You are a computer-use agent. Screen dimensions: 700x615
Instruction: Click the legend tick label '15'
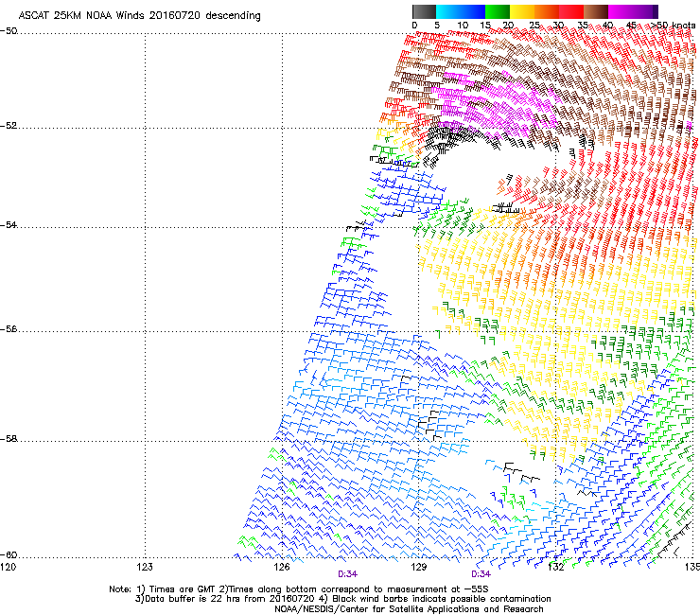pyautogui.click(x=485, y=26)
